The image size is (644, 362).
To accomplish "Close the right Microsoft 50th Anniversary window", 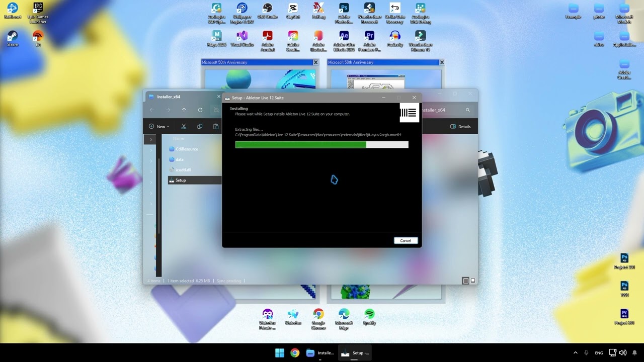I will (x=442, y=62).
